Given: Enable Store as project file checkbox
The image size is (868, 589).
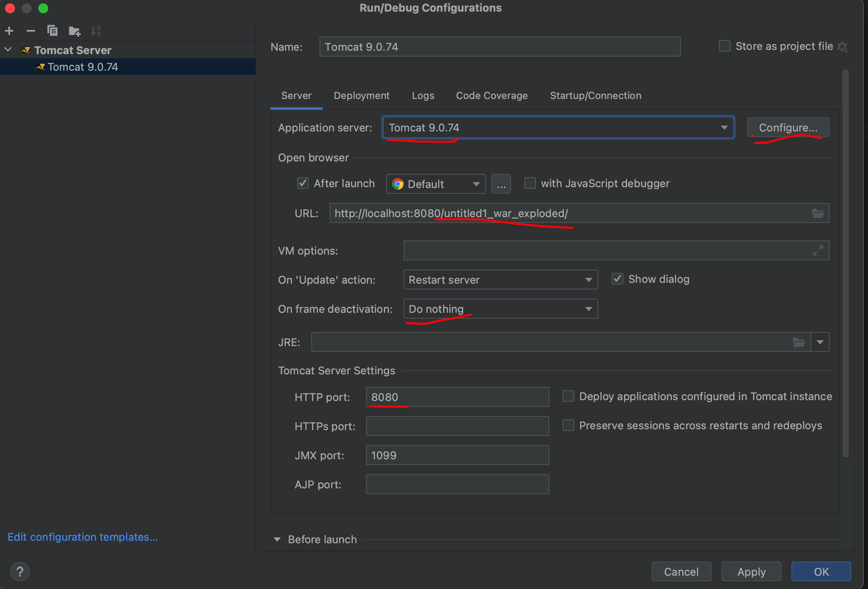Looking at the screenshot, I should tap(724, 46).
